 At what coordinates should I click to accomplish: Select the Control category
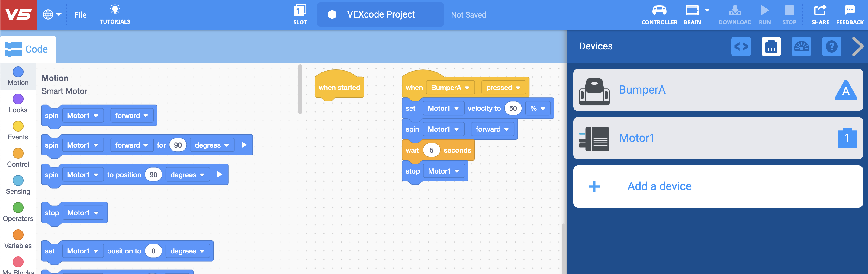[18, 158]
